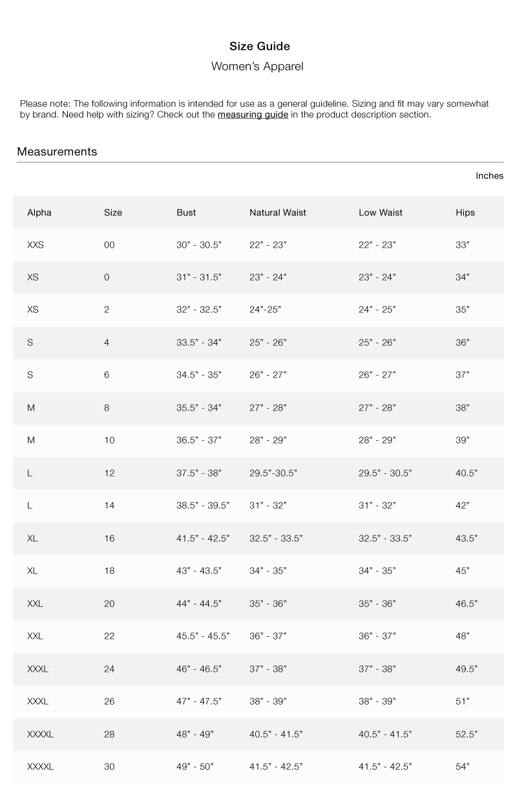Click the 35.5" - 34" bust measurement
The image size is (517, 812).
[199, 408]
